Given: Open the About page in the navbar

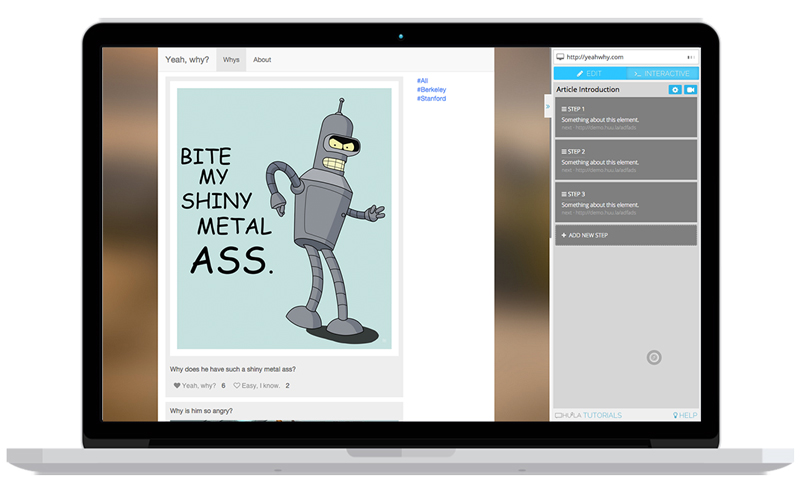Looking at the screenshot, I should click(x=262, y=60).
